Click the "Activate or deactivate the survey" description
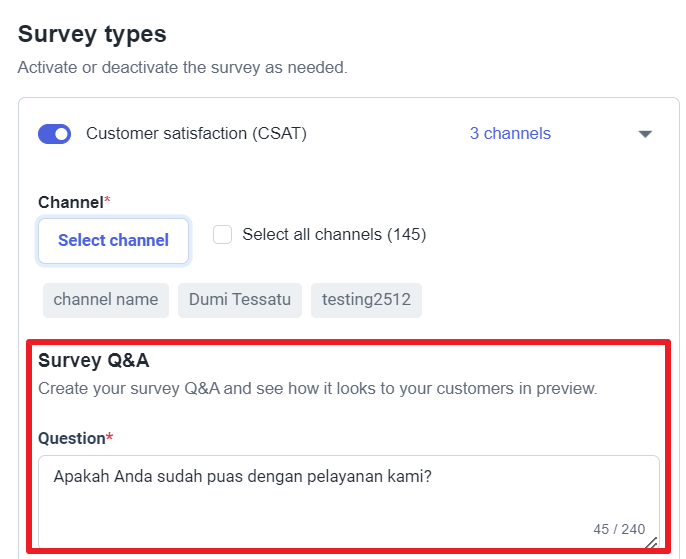The height and width of the screenshot is (559, 686). click(182, 68)
